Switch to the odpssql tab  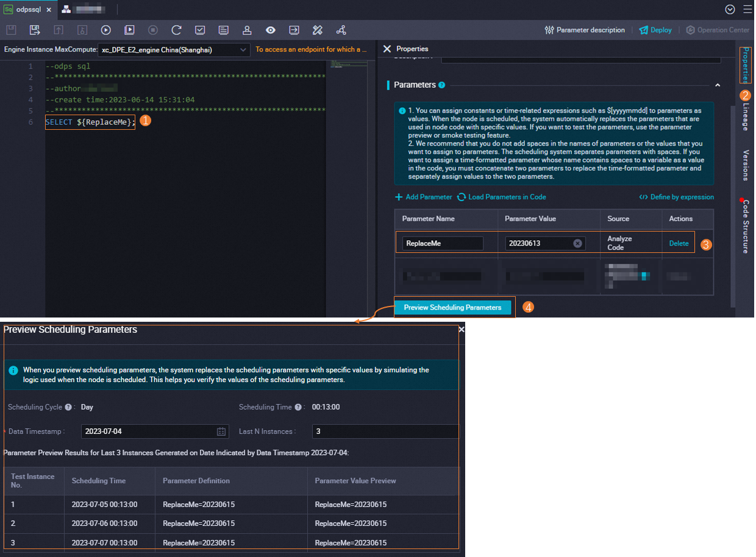tap(29, 9)
